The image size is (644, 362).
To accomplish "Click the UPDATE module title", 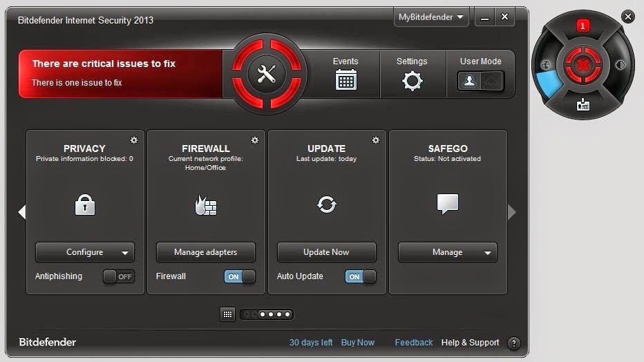I will point(327,148).
